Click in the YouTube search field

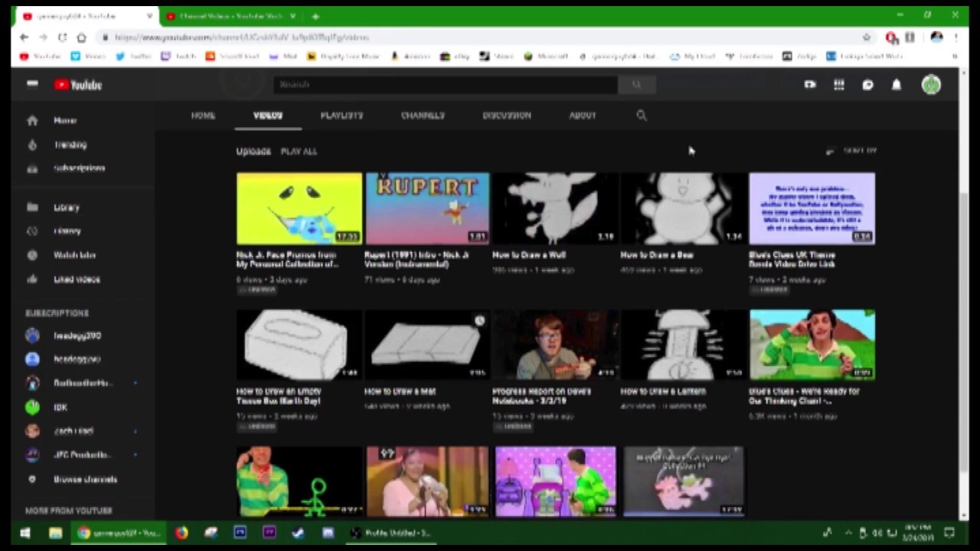pos(445,85)
